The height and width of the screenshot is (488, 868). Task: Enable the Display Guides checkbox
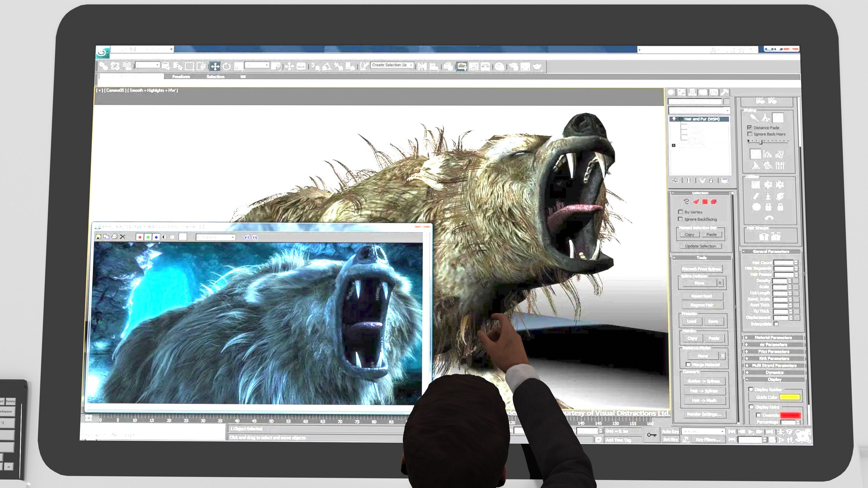pyautogui.click(x=751, y=389)
